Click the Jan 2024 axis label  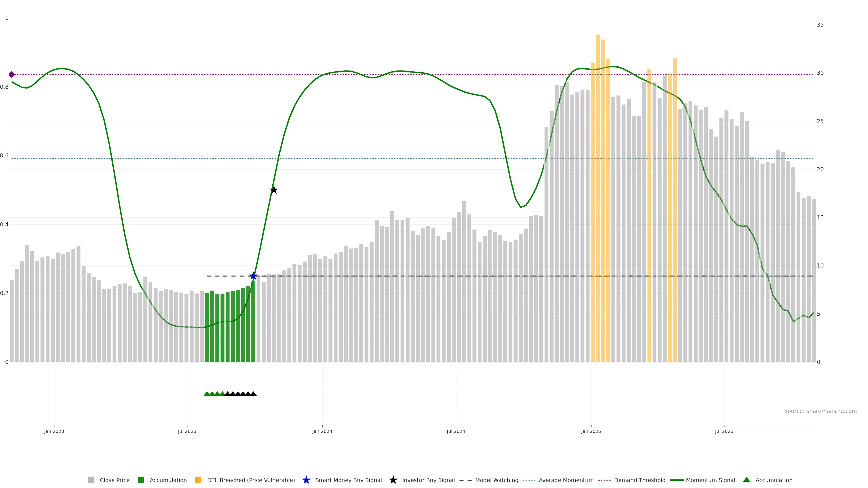click(322, 431)
